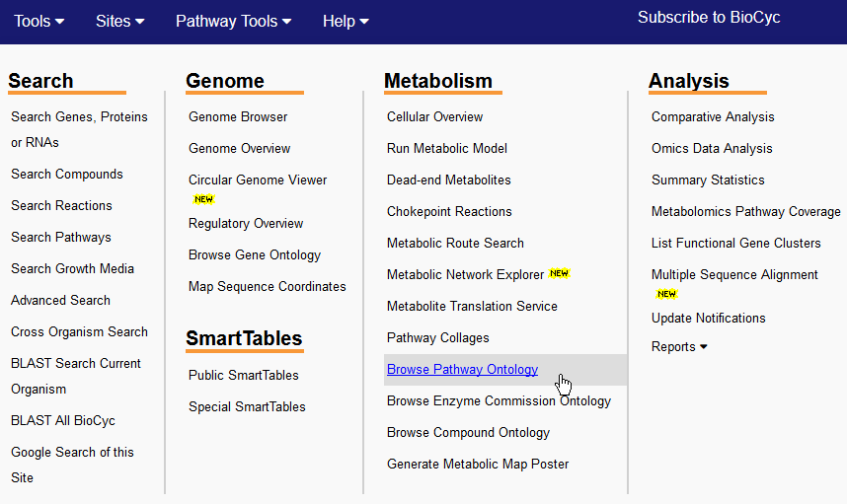Click NEW badge beside Metabolic Network Explorer
This screenshot has width=847, height=504.
click(x=559, y=273)
